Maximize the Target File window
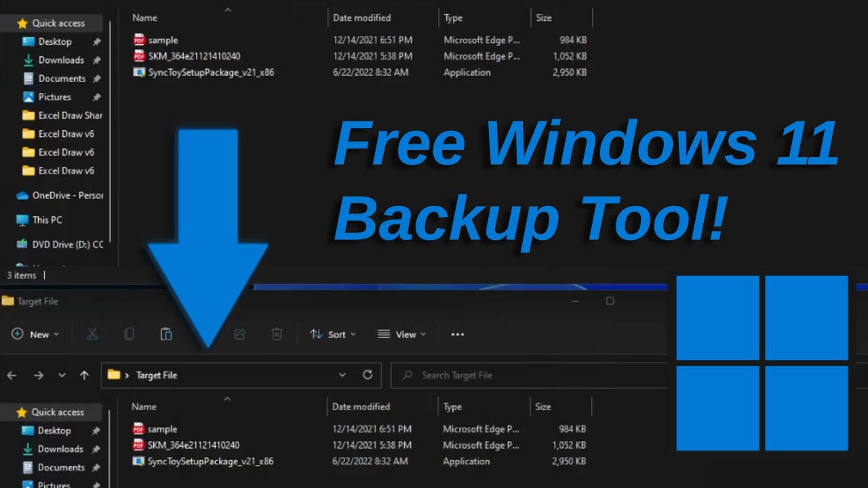The height and width of the screenshot is (488, 868). pyautogui.click(x=610, y=301)
